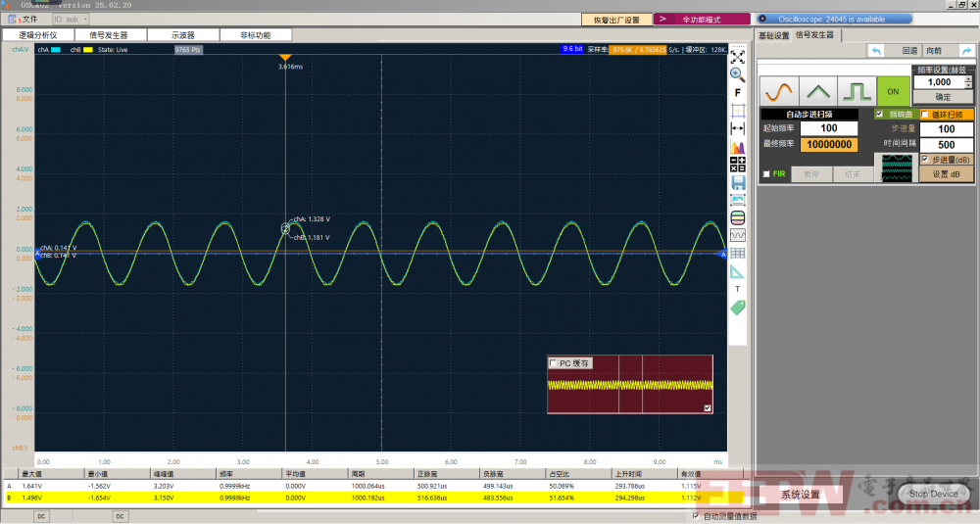Click the frequency setting 1,000 field
The image size is (980, 524).
[x=940, y=82]
